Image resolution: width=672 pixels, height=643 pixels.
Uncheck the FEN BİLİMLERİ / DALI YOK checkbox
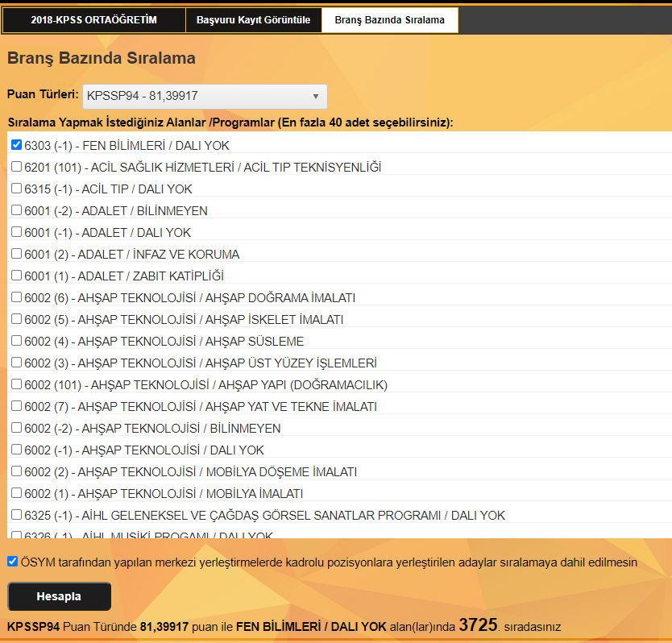click(16, 145)
